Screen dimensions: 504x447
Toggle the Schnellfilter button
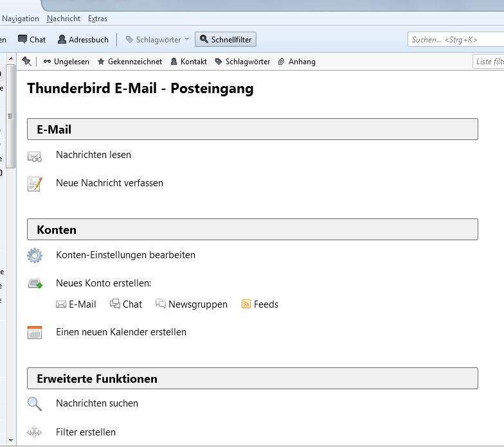coord(225,40)
